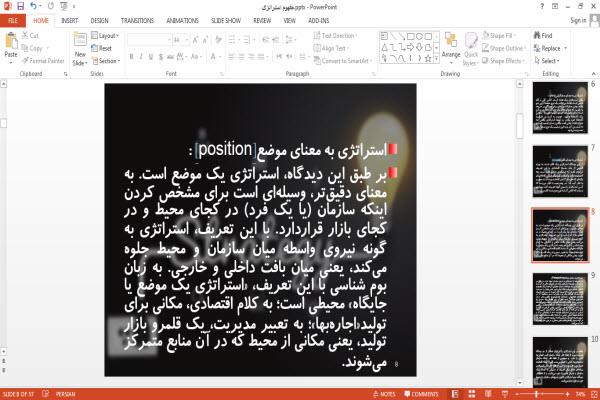Expand the shapes gallery More arrow
The width and height of the screenshot is (600, 400).
coord(436,59)
